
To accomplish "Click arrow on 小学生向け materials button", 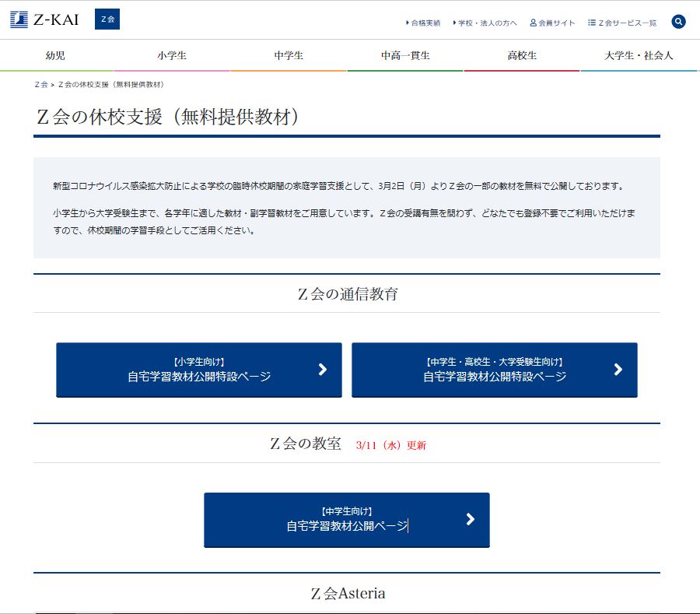I will coord(323,370).
